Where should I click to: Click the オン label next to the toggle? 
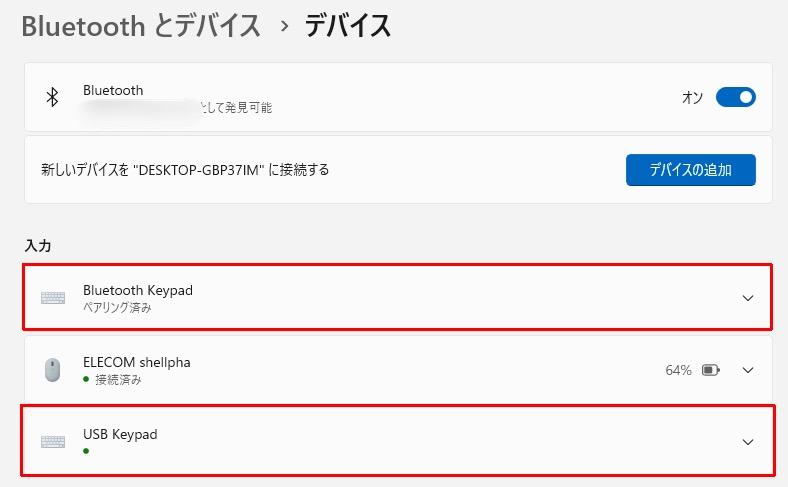tap(692, 97)
